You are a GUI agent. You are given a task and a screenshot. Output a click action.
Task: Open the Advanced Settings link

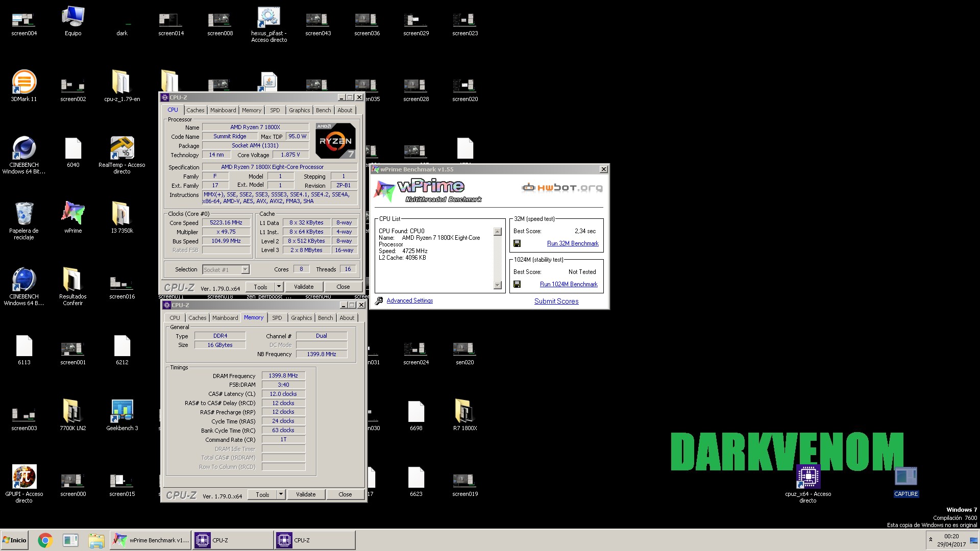click(x=409, y=300)
